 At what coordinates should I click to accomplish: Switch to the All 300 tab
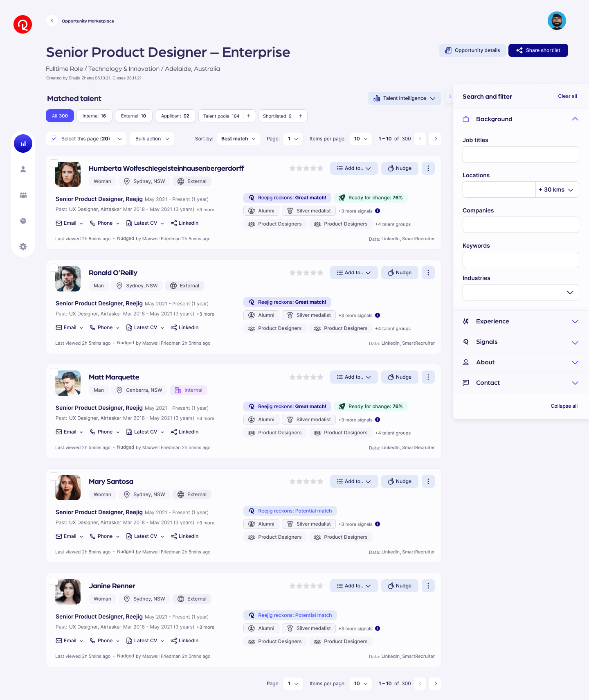60,116
